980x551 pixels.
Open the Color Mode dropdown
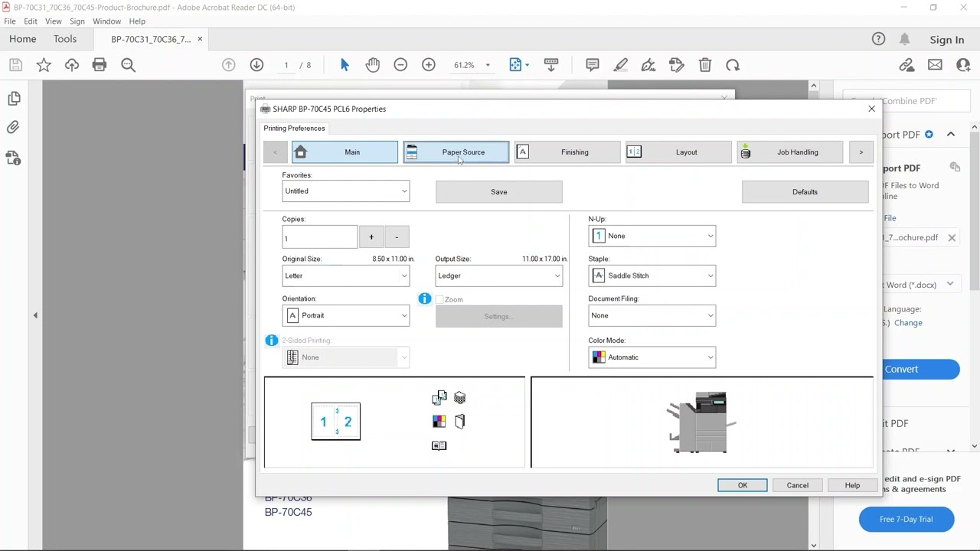[652, 357]
